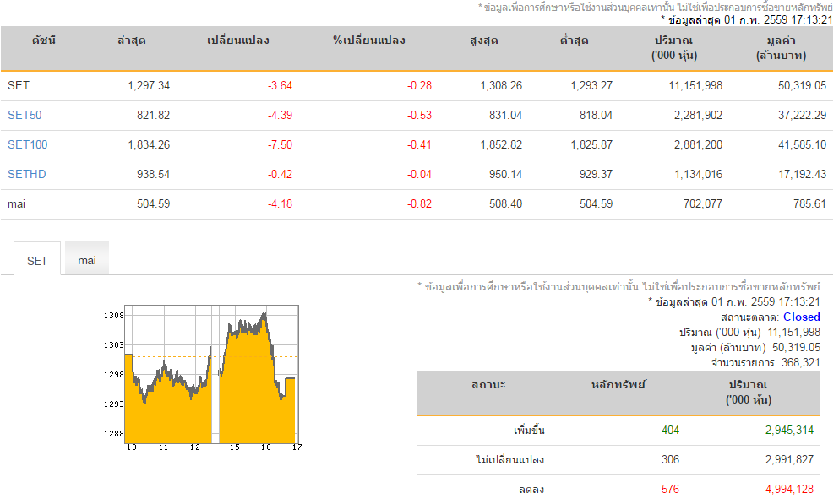This screenshot has width=839, height=504.
Task: Click the SET intraday chart image
Action: coord(202,377)
